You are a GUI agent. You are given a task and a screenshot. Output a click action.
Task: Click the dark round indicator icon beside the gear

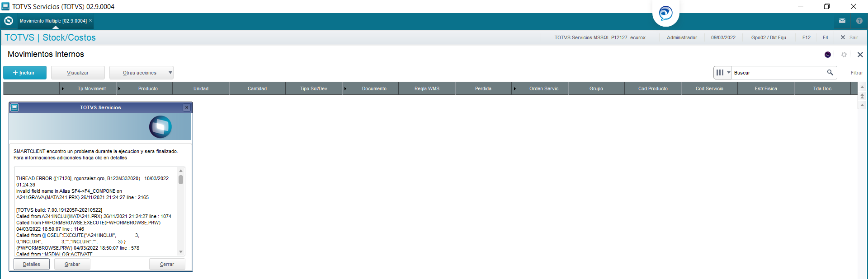tap(828, 55)
